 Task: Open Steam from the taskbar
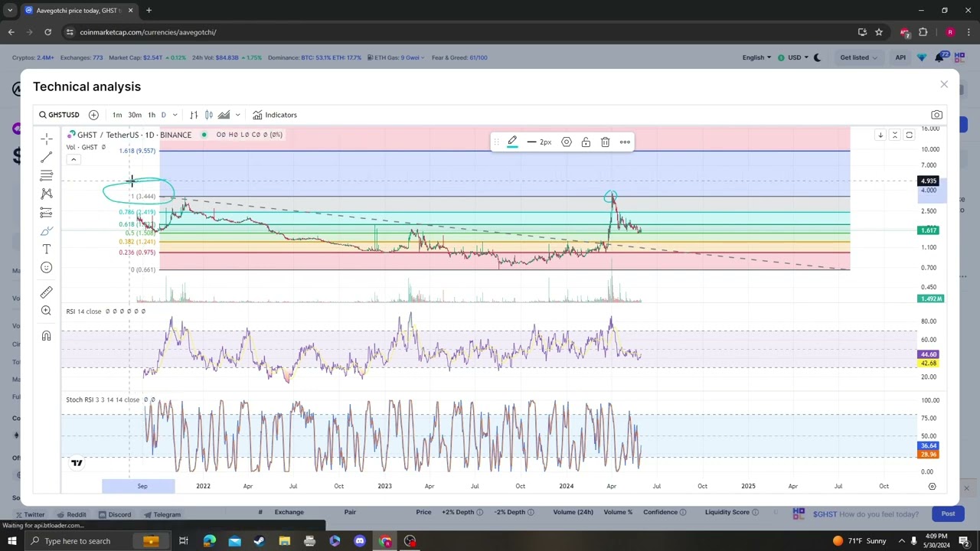pyautogui.click(x=259, y=541)
